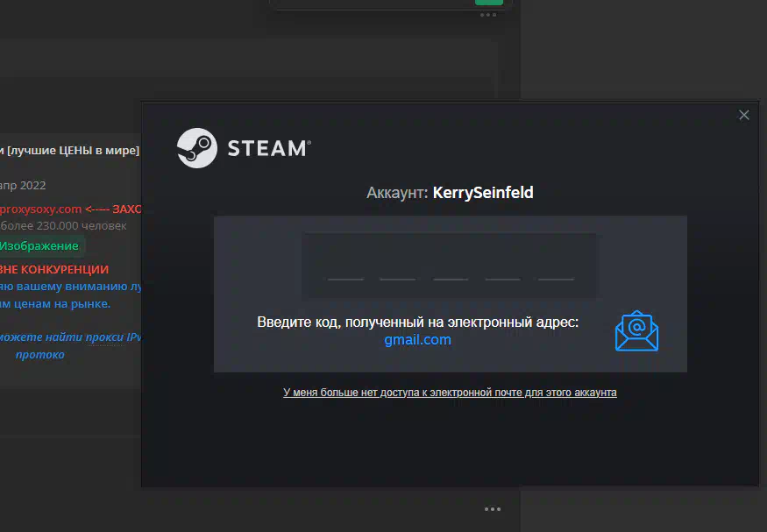
Task: Click 'Введите код, полученный на электронный адрес:' text
Action: (418, 323)
